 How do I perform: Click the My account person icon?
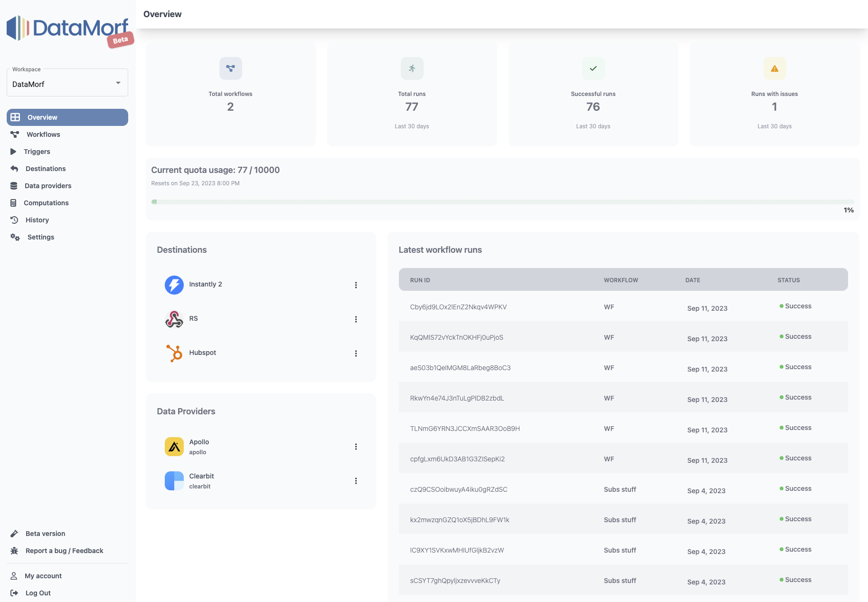pyautogui.click(x=14, y=576)
